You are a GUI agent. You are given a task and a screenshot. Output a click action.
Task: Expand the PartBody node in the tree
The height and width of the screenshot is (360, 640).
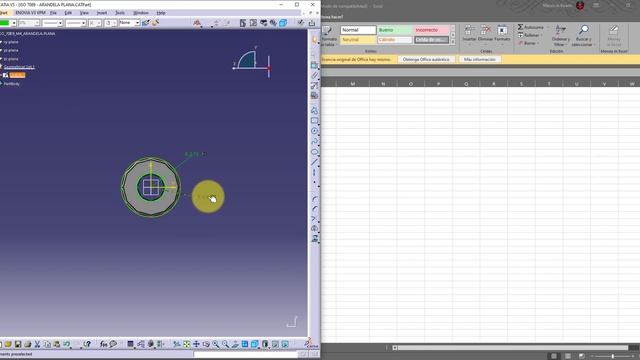1,84
